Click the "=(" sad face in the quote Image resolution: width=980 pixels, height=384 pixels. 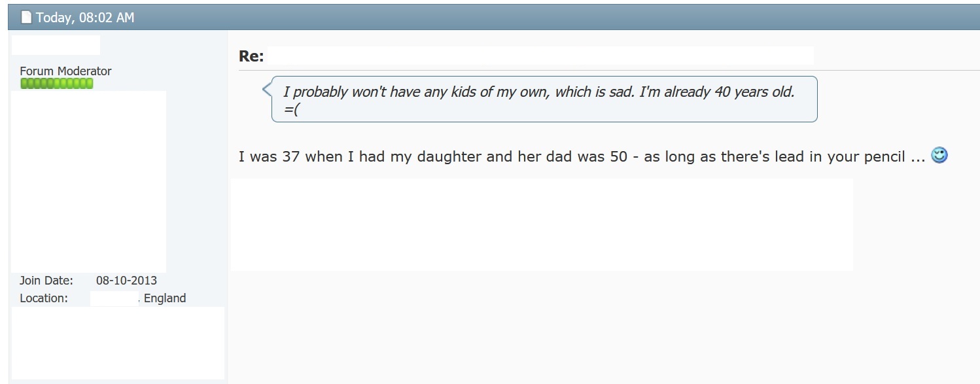point(291,109)
